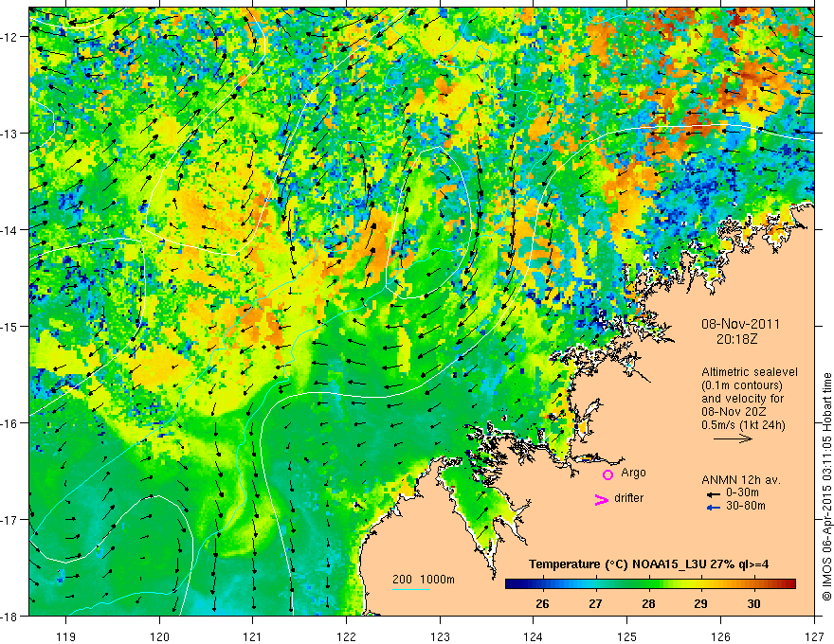The width and height of the screenshot is (834, 644).
Task: Click the 0.5m/s velocity scale arrow
Action: click(x=733, y=438)
